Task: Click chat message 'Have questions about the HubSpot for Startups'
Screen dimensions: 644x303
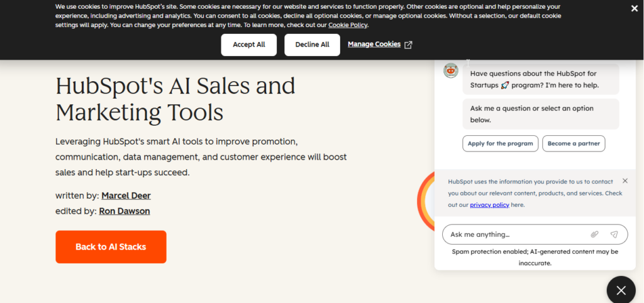Action: click(540, 79)
